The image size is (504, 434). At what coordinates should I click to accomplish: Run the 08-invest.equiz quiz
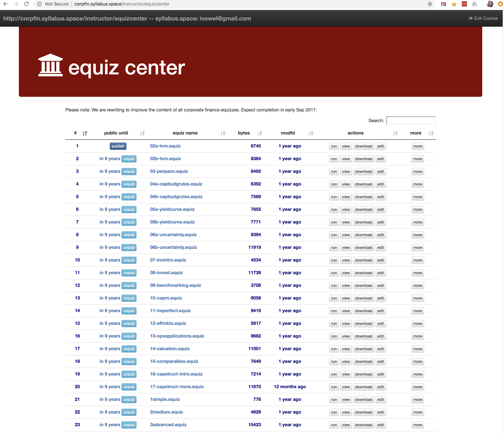334,273
